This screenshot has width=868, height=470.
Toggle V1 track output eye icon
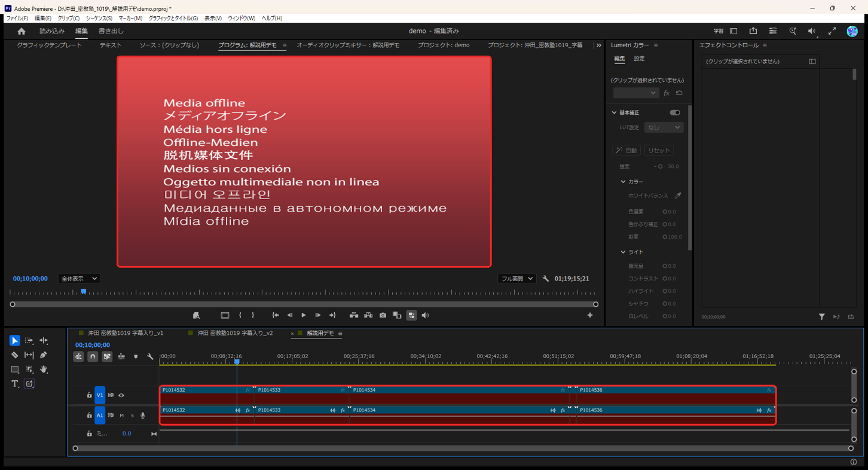[x=121, y=395]
